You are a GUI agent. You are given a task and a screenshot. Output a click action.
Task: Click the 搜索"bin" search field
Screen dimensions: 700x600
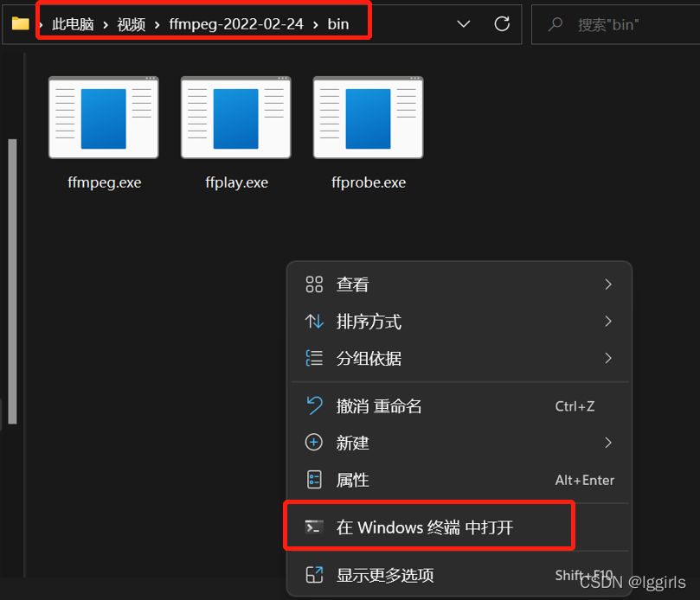click(615, 24)
